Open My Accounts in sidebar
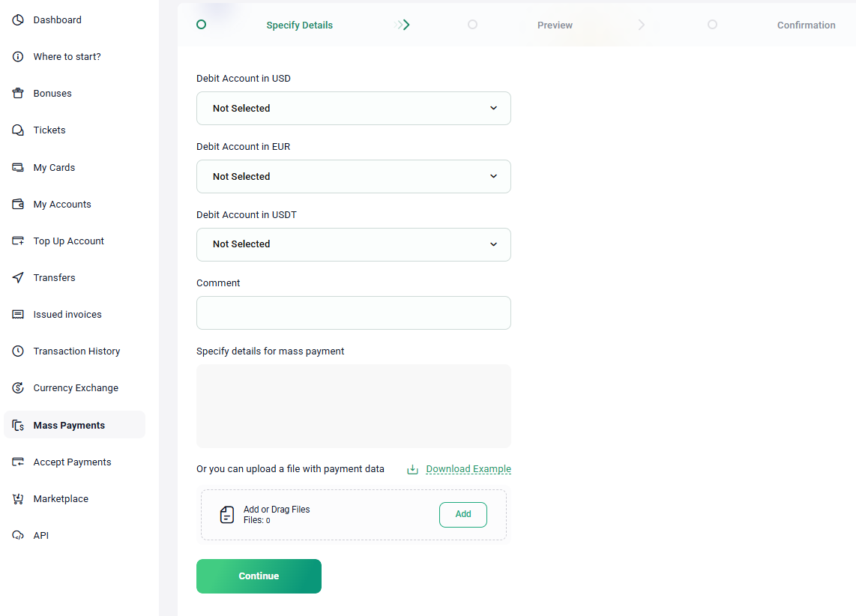 (62, 204)
